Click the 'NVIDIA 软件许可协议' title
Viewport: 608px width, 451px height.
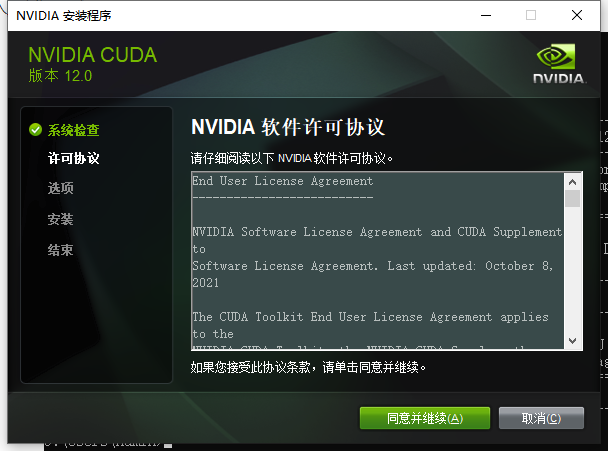[x=288, y=127]
